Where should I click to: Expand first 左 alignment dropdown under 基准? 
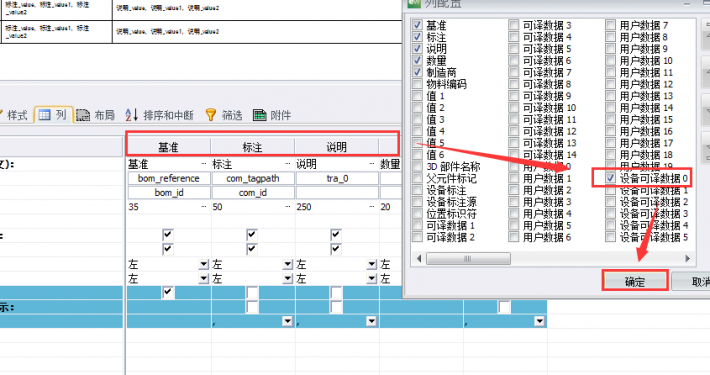pos(204,264)
